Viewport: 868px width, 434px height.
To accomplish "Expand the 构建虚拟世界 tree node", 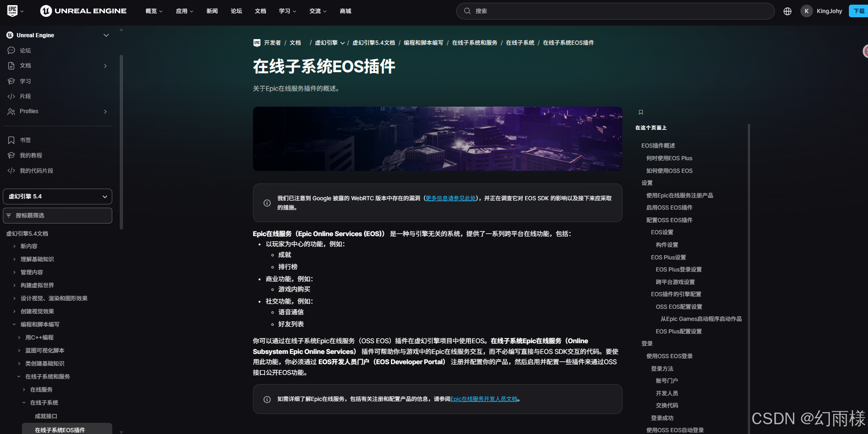I will 14,285.
